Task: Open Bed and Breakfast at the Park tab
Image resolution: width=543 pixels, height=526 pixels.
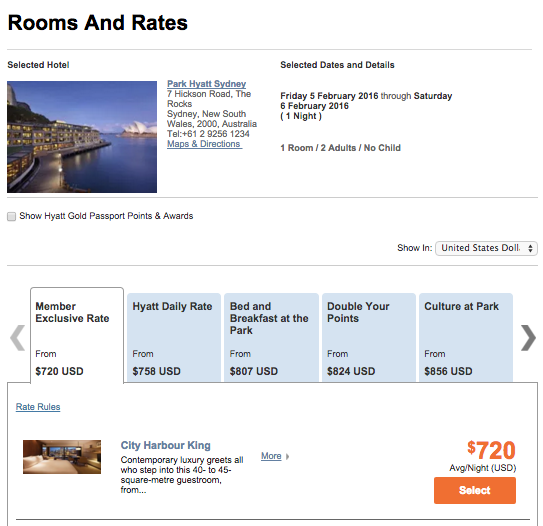Action: [271, 338]
